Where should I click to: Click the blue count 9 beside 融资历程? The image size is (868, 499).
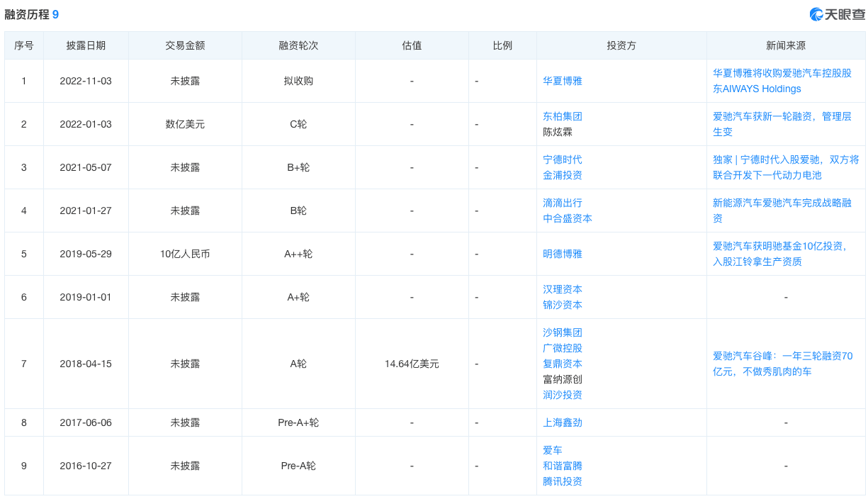(56, 12)
